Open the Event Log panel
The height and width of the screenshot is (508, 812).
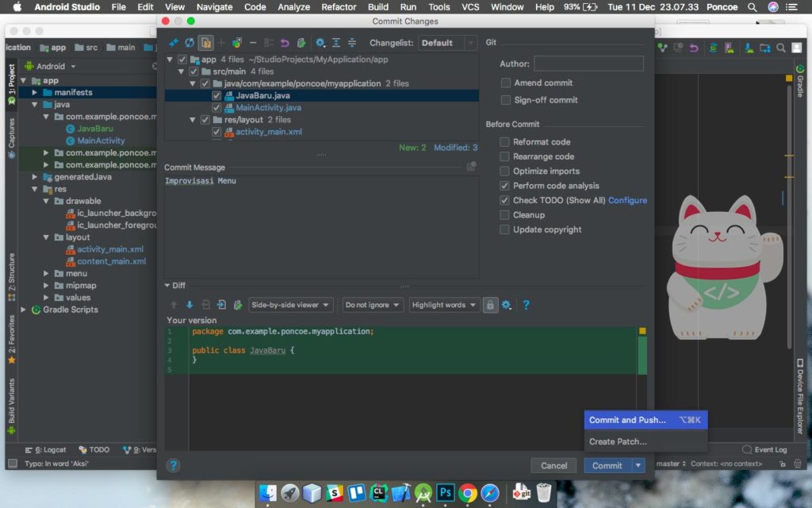click(764, 449)
